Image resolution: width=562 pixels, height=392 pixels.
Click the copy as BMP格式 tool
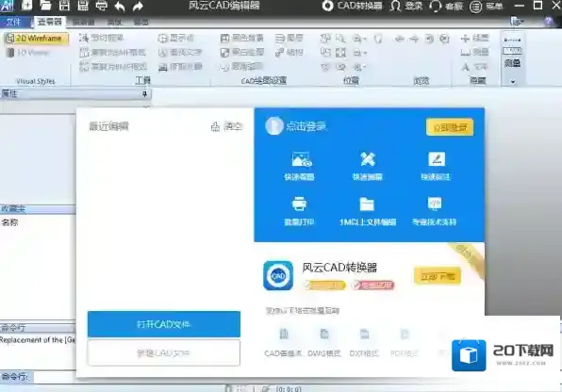113,67
